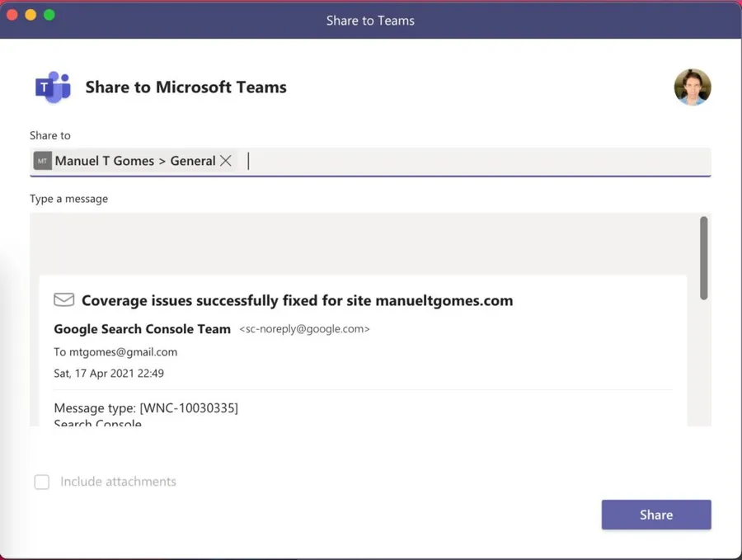Click the message preview vertical scrollbar
The image size is (742, 560).
coord(703,257)
